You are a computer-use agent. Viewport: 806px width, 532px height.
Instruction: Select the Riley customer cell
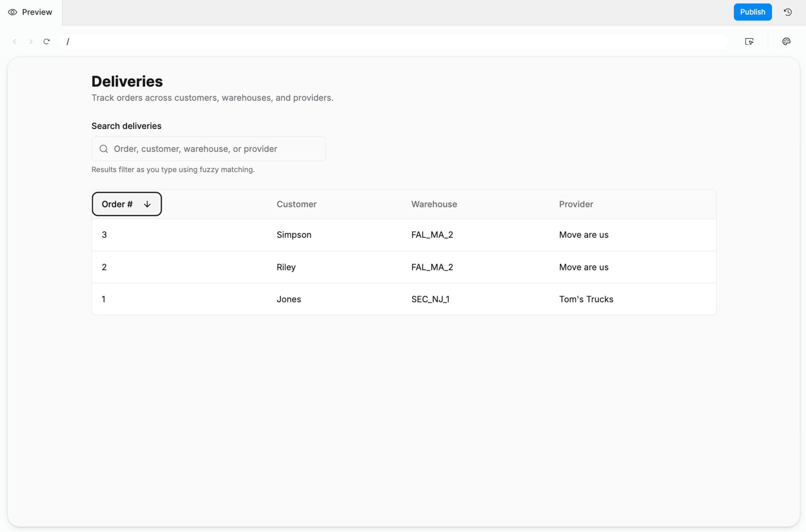pos(286,267)
